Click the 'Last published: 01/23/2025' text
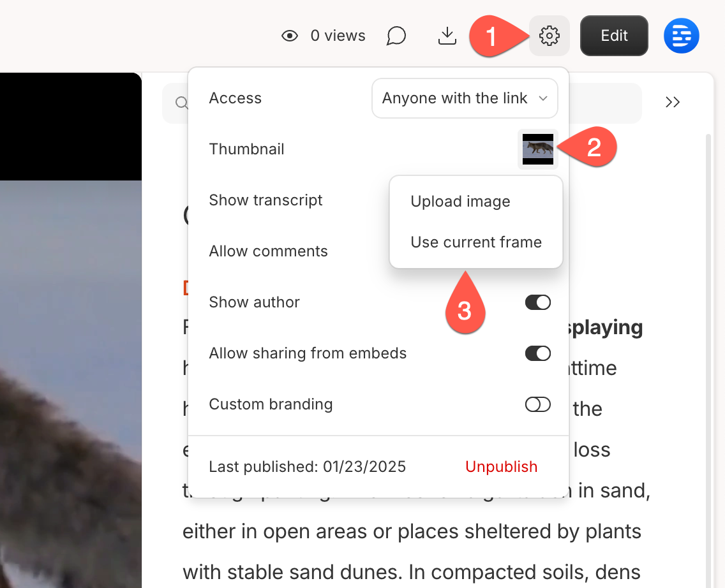 [307, 467]
